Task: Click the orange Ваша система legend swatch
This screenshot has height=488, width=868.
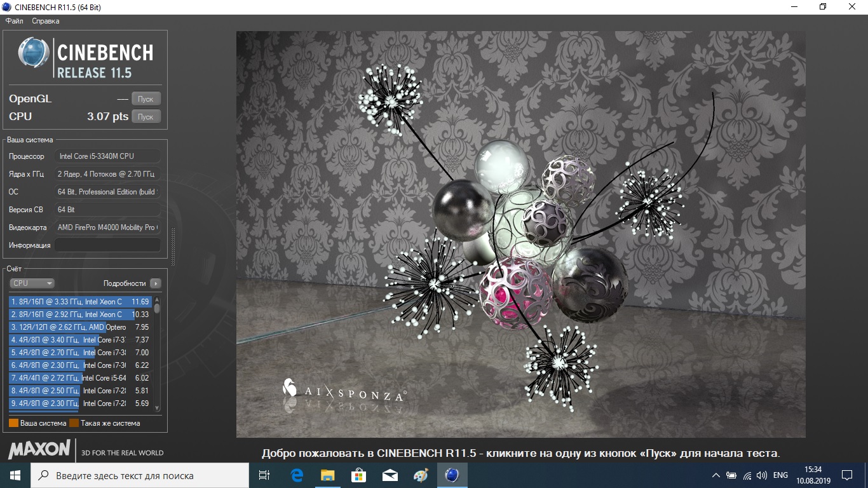Action: (x=13, y=423)
